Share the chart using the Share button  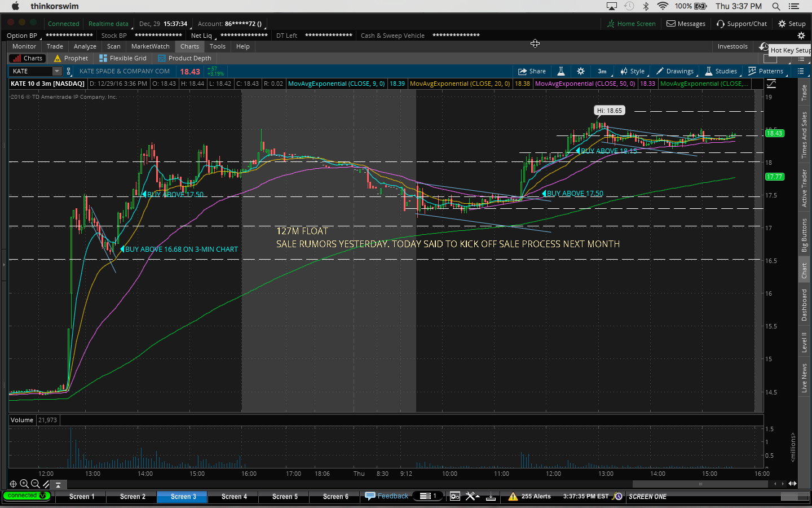532,71
